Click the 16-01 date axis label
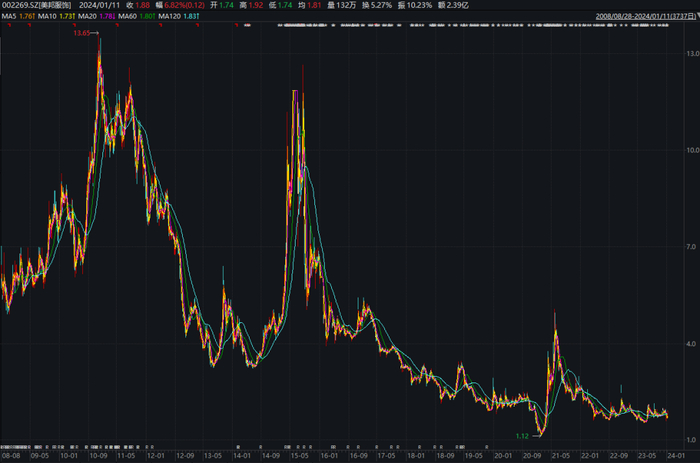Image resolution: width=700 pixels, height=463 pixels. tap(329, 456)
